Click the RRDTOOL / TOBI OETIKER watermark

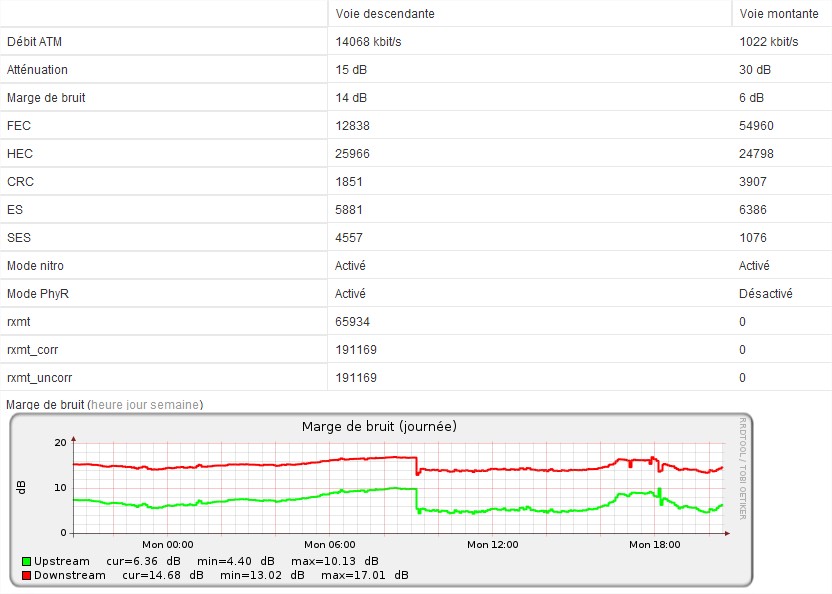(x=742, y=468)
